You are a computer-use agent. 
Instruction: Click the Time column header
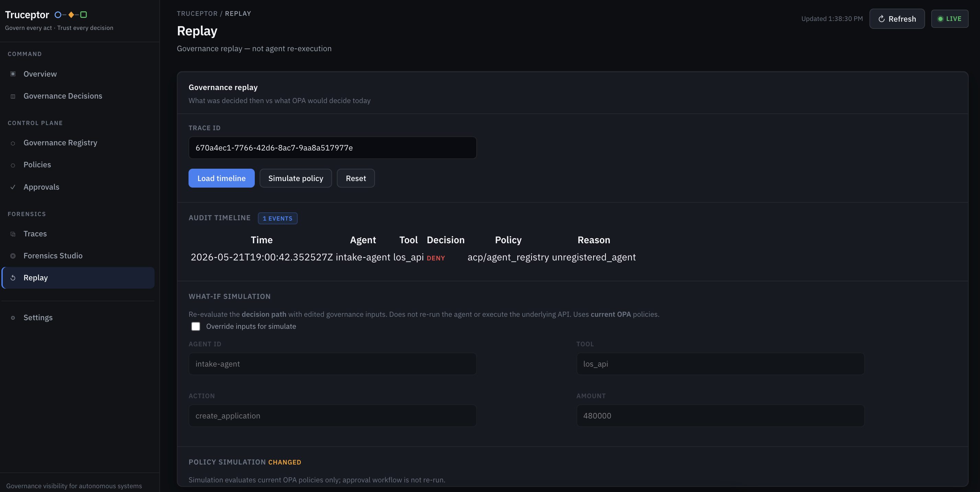(x=262, y=240)
